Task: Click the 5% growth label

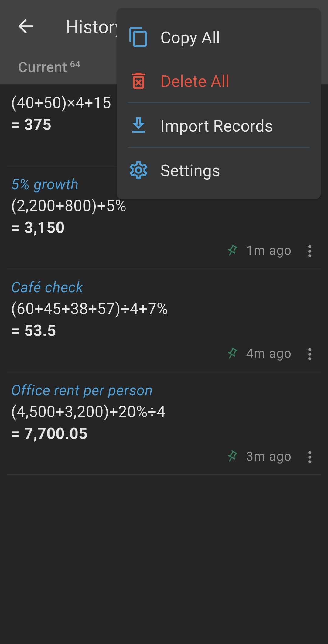Action: [45, 184]
